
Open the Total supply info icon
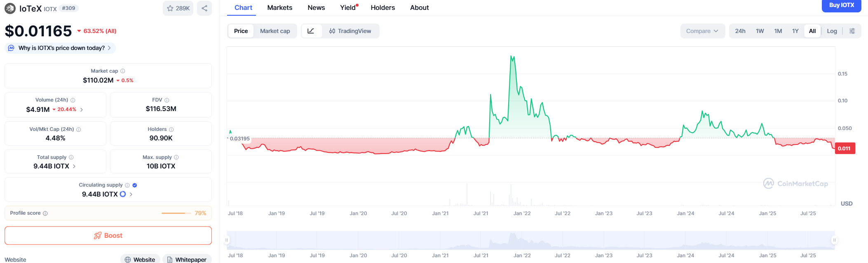(71, 157)
